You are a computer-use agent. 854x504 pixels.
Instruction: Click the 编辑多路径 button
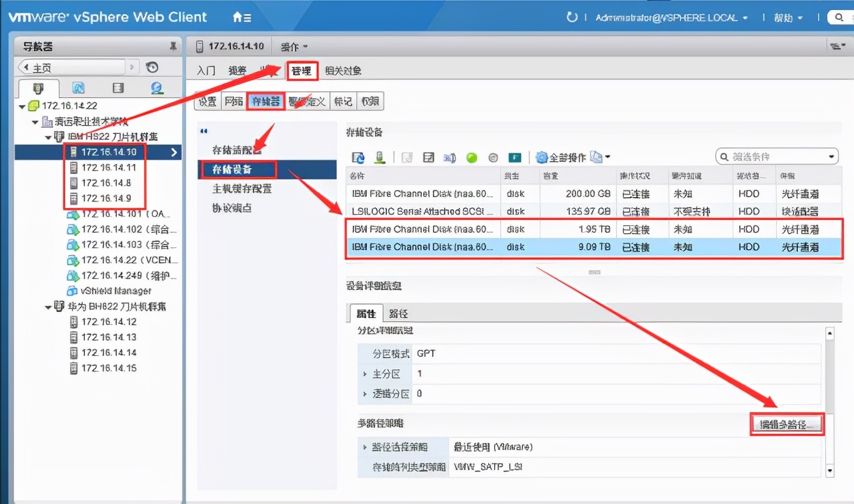(x=787, y=423)
